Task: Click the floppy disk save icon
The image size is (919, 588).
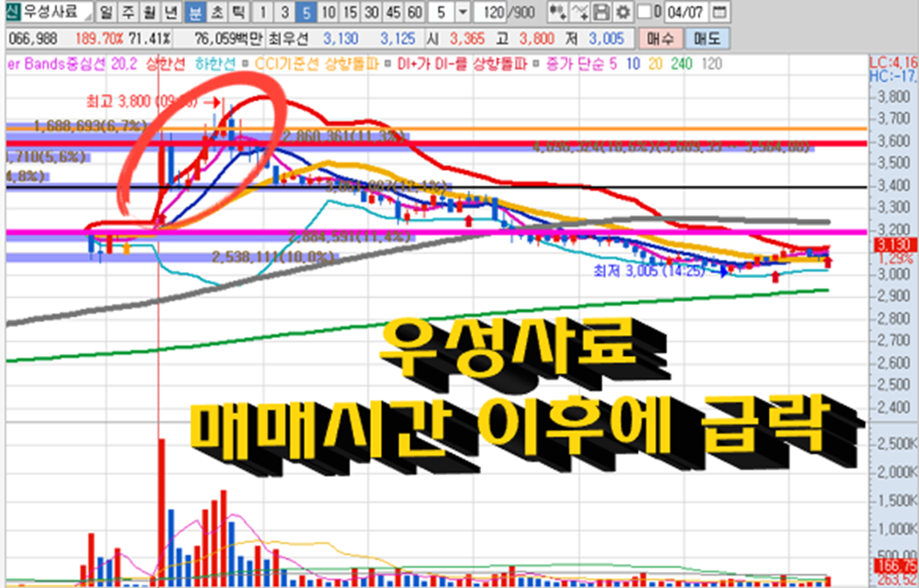Action: coord(601,12)
